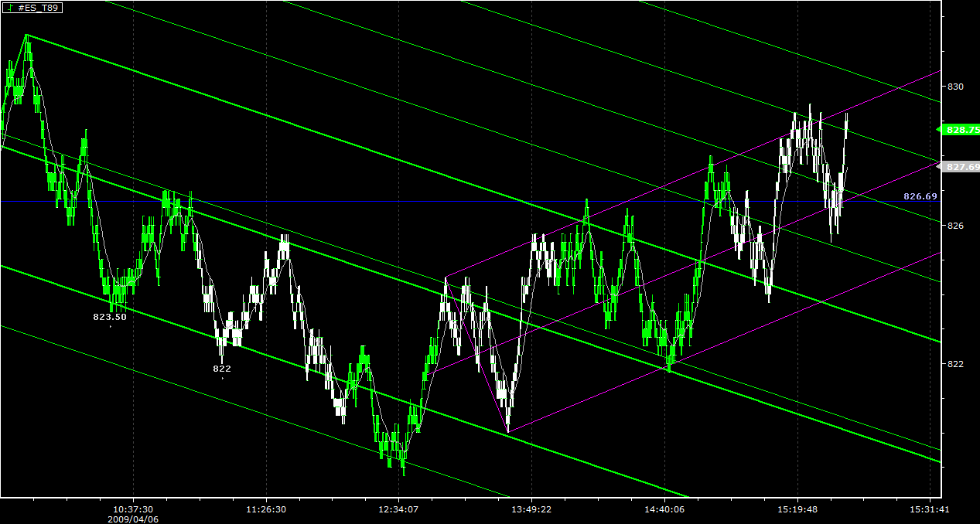
Task: Click the 826 price axis label
Action: 956,225
